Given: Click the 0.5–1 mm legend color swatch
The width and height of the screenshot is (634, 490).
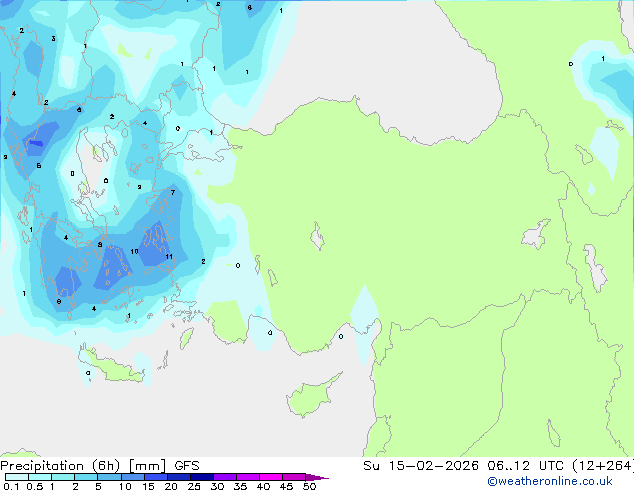Looking at the screenshot, I should click(40, 477).
